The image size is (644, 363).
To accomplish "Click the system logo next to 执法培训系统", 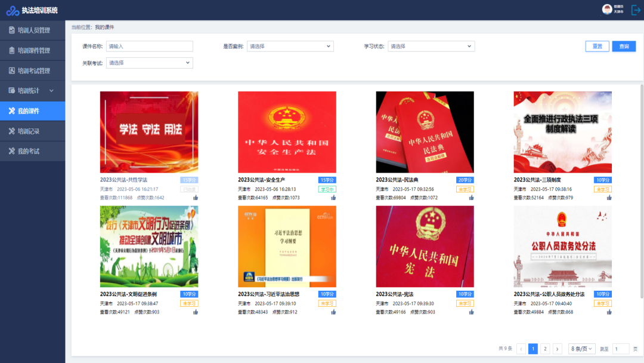I will pos(13,11).
